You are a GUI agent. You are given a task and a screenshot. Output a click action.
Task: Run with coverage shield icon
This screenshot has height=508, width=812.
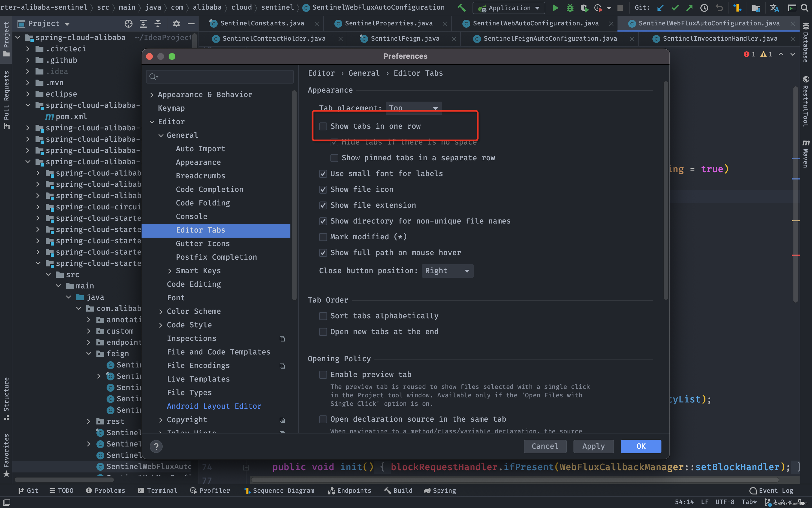pos(584,8)
